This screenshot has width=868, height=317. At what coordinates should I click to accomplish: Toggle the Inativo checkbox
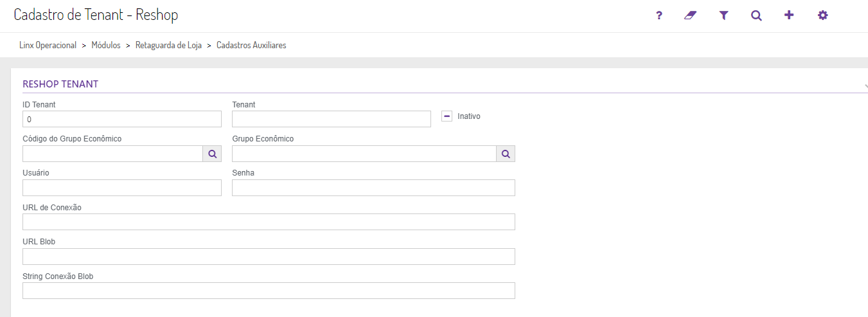pyautogui.click(x=447, y=116)
